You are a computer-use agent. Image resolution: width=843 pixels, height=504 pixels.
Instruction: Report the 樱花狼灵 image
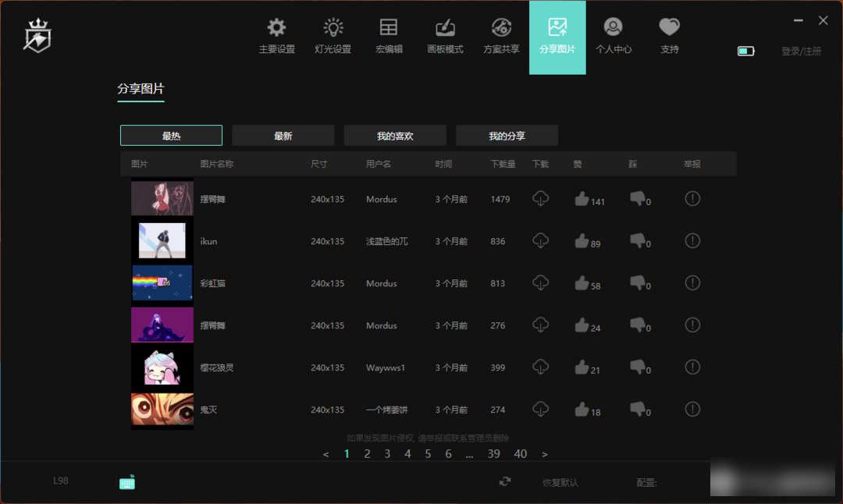(692, 367)
